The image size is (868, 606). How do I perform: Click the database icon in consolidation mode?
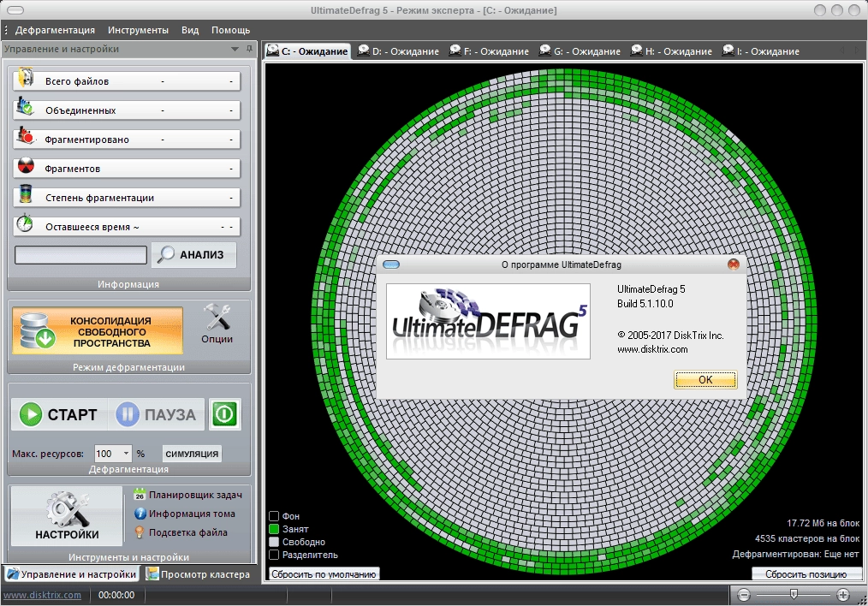pyautogui.click(x=37, y=330)
